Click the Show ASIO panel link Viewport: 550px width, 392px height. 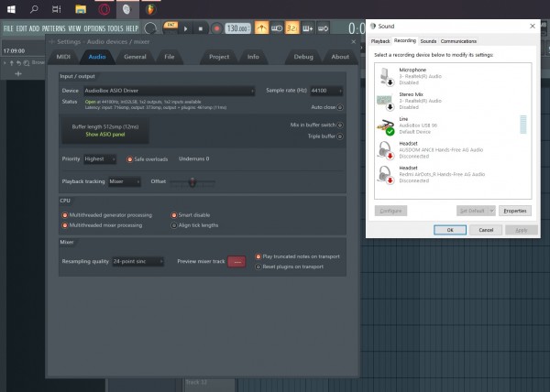105,134
